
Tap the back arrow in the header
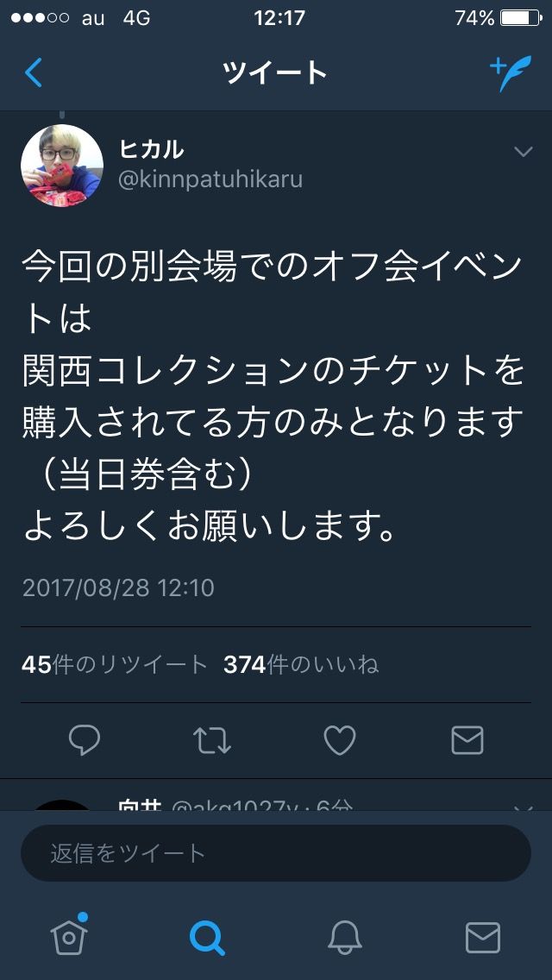click(x=33, y=72)
